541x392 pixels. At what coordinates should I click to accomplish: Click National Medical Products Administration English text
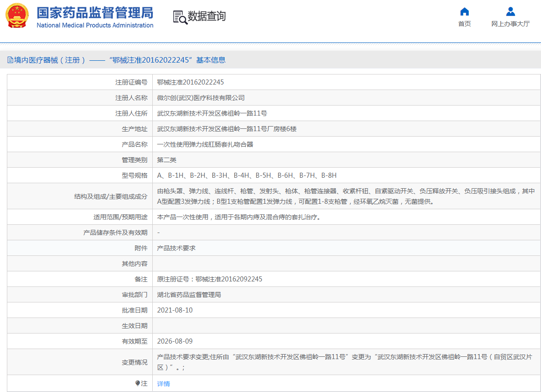(95, 26)
